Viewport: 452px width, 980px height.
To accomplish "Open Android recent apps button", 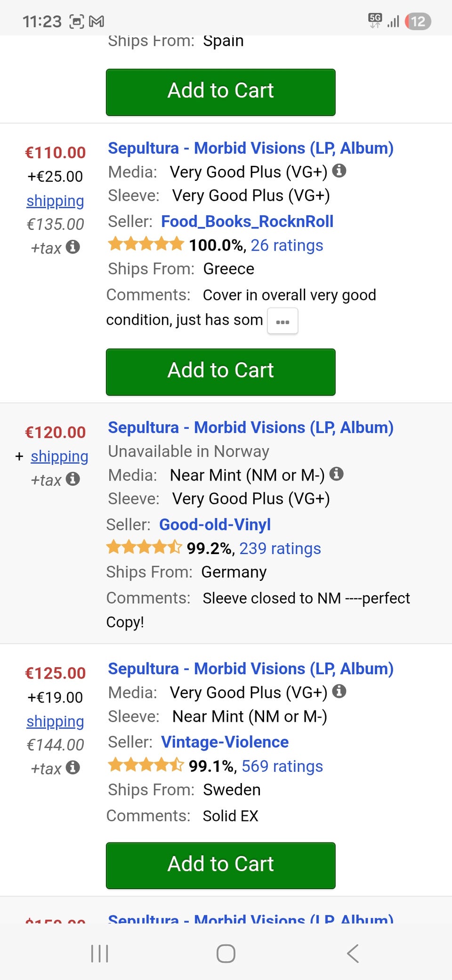I will pos(99,953).
